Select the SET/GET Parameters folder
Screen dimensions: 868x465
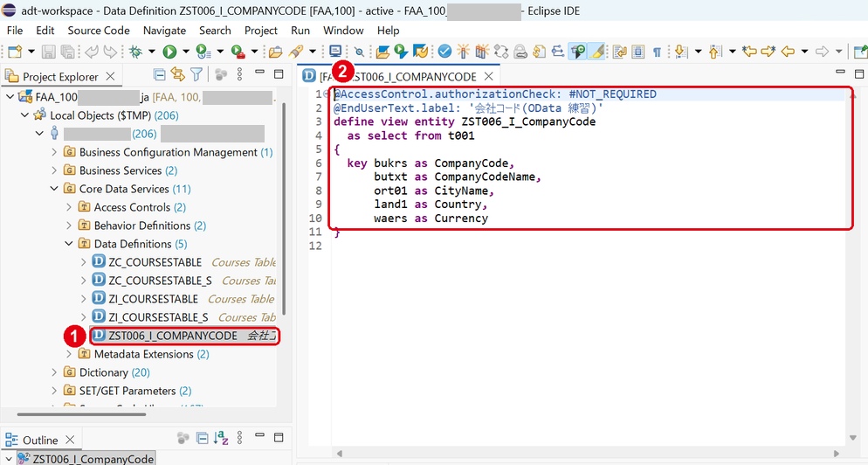pos(127,391)
